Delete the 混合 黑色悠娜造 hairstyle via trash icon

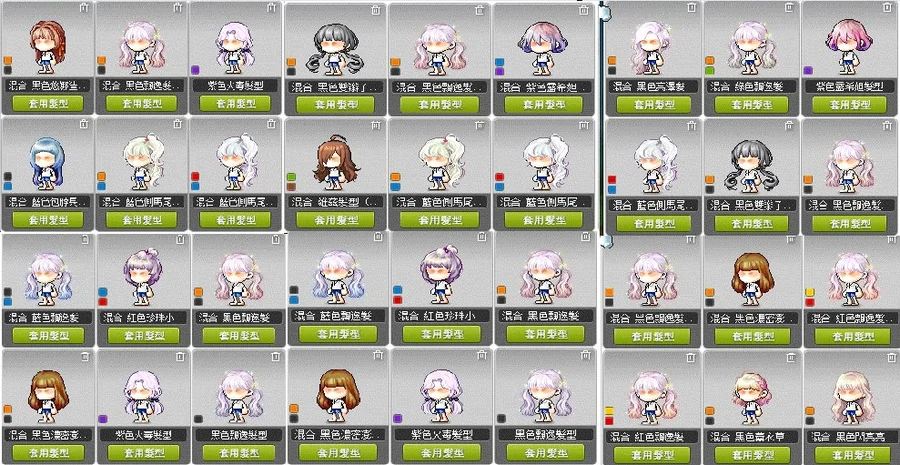[84, 8]
